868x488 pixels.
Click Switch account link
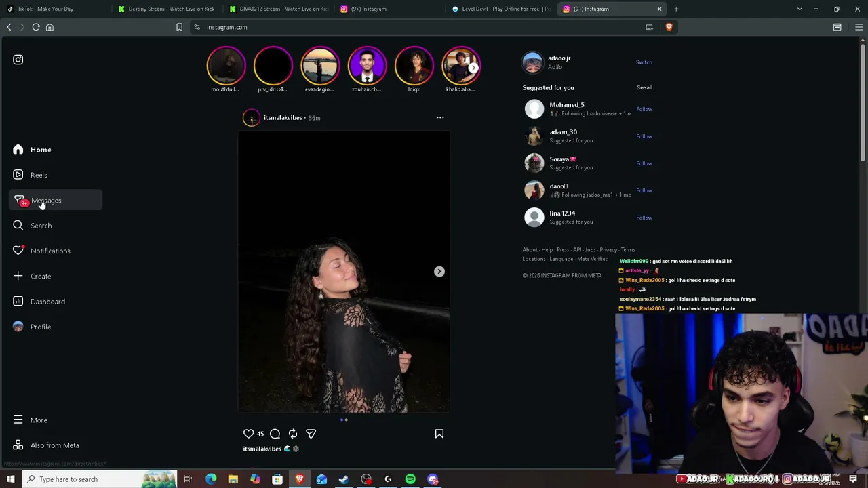click(x=644, y=62)
